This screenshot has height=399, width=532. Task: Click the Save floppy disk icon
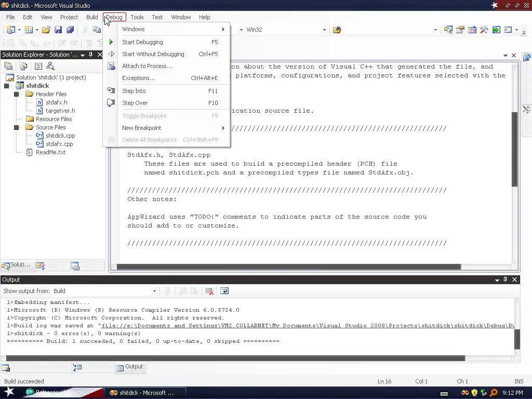click(58, 30)
